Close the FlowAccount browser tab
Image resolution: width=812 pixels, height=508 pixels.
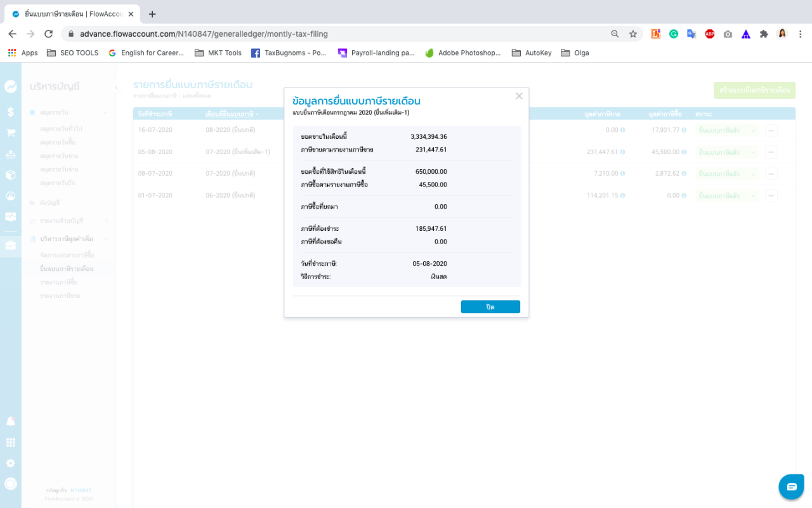pos(130,14)
